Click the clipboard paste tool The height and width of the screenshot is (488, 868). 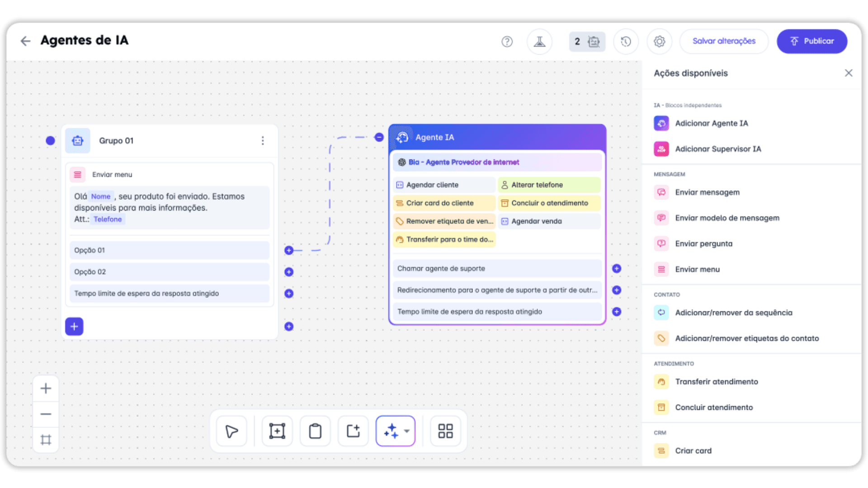click(315, 431)
